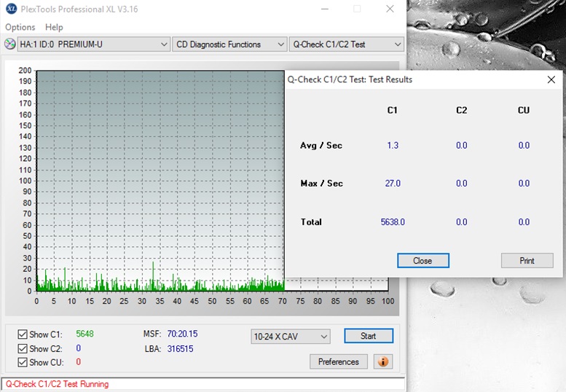Toggle the Show CU checkbox
566x392 pixels.
point(23,362)
